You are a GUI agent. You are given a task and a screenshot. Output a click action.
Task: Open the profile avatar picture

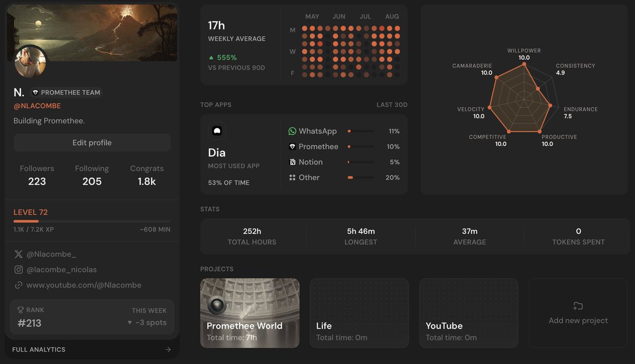[x=30, y=62]
